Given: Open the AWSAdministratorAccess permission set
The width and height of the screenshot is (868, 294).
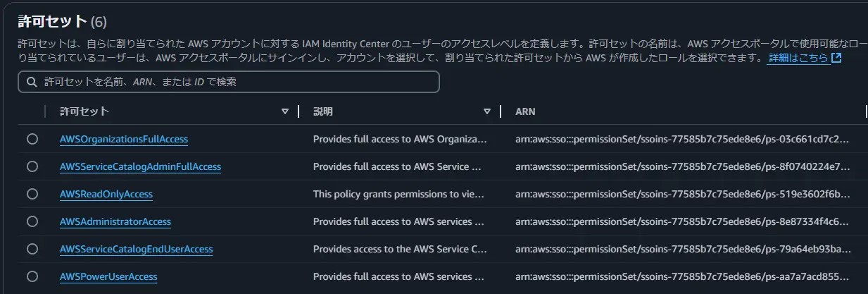Looking at the screenshot, I should pyautogui.click(x=115, y=221).
